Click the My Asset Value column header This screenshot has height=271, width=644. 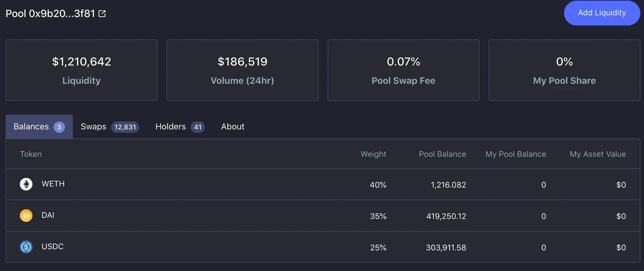click(598, 154)
